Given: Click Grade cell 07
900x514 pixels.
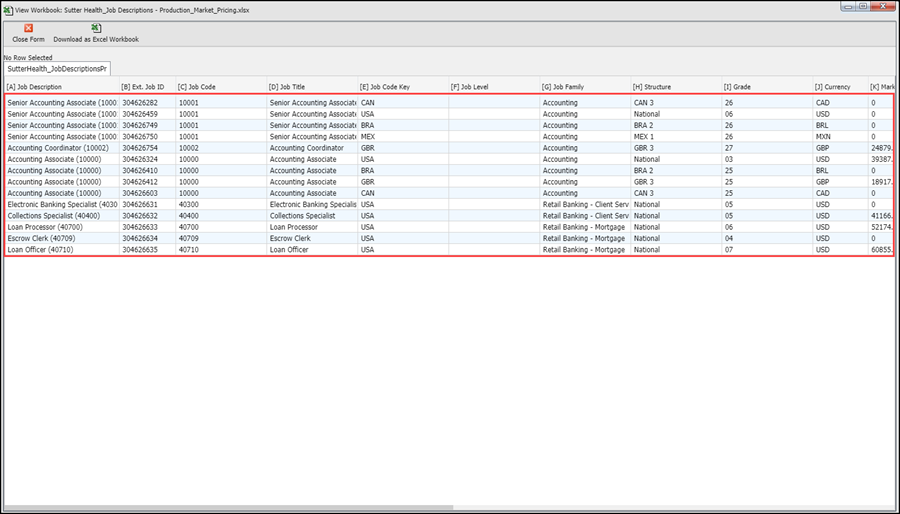Looking at the screenshot, I should click(767, 250).
